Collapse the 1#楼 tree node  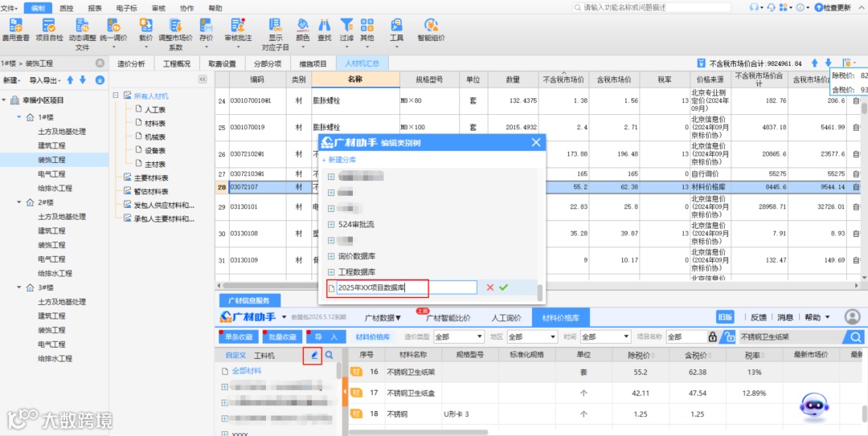click(x=18, y=117)
